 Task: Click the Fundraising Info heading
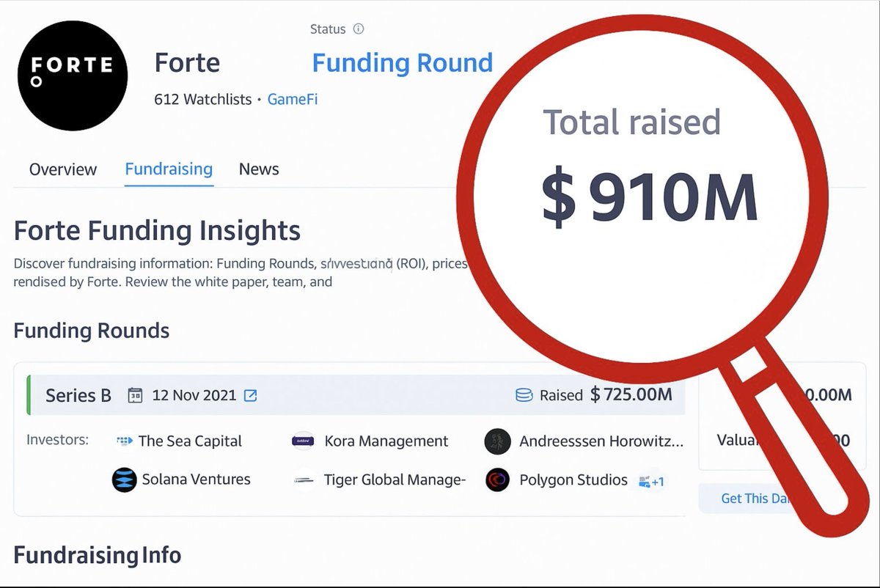pyautogui.click(x=98, y=555)
